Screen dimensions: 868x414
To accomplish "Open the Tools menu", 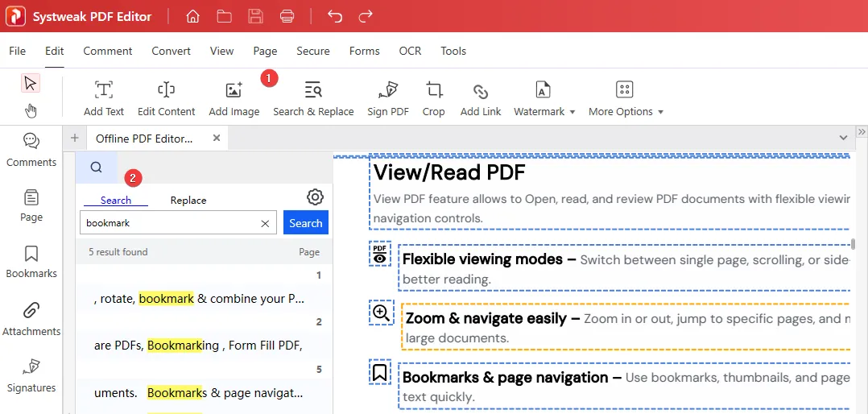I will (453, 51).
